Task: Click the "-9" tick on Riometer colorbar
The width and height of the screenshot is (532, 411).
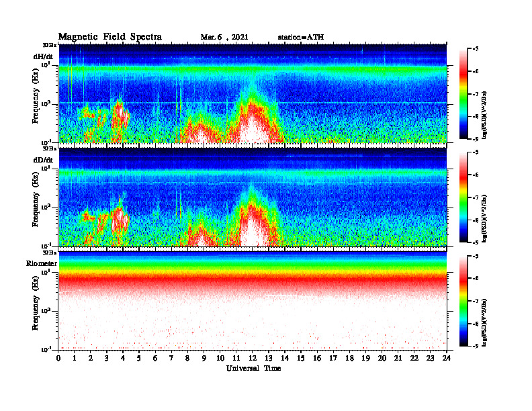Action: 476,346
